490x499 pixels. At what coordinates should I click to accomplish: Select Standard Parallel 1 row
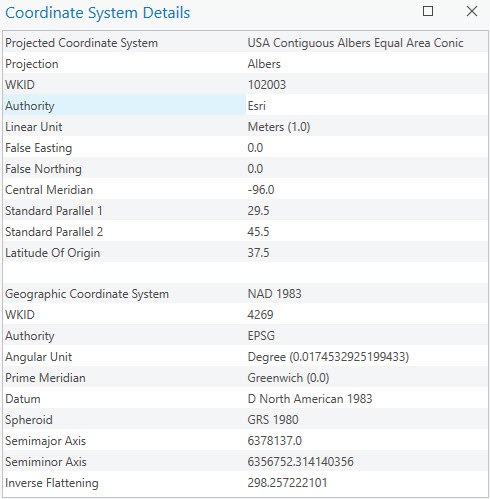tap(245, 211)
